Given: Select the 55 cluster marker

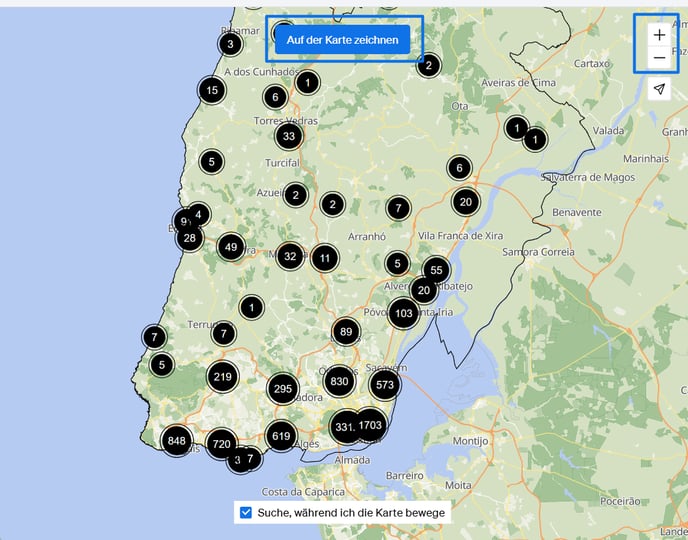Looking at the screenshot, I should pos(436,271).
